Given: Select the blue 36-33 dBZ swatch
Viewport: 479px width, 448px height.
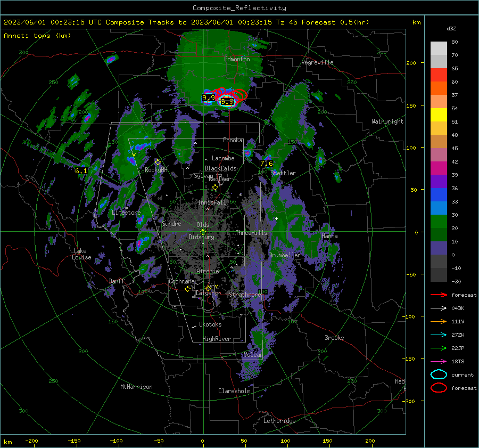Looking at the screenshot, I should coord(439,195).
